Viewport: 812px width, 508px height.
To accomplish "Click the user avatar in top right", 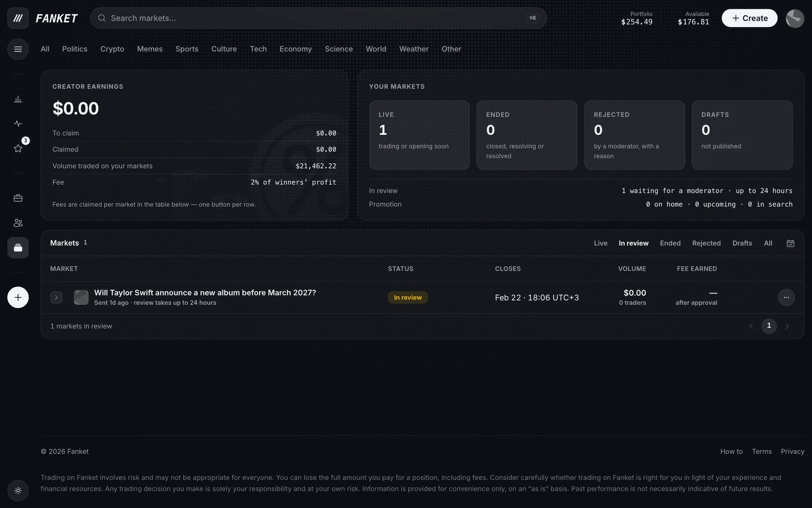I will 795,18.
